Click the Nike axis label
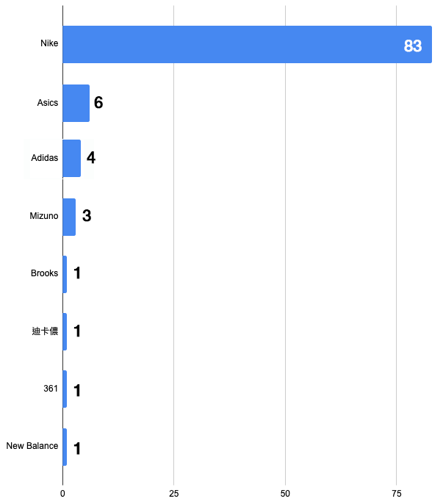Image resolution: width=443 pixels, height=504 pixels. click(x=49, y=43)
